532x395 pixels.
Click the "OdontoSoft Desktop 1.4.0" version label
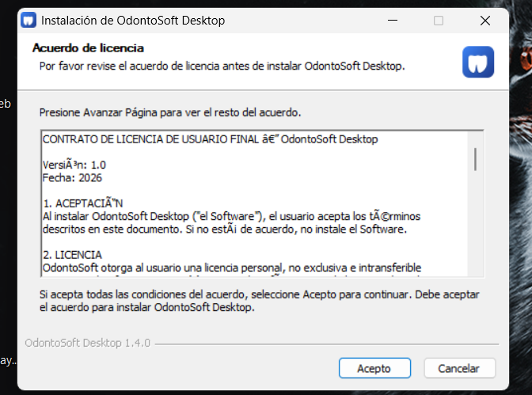coord(88,343)
